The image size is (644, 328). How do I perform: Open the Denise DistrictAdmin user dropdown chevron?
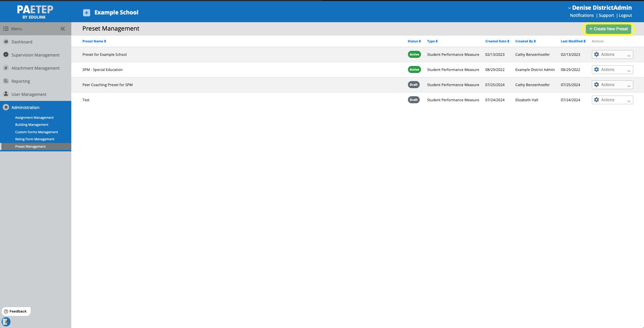coord(569,8)
